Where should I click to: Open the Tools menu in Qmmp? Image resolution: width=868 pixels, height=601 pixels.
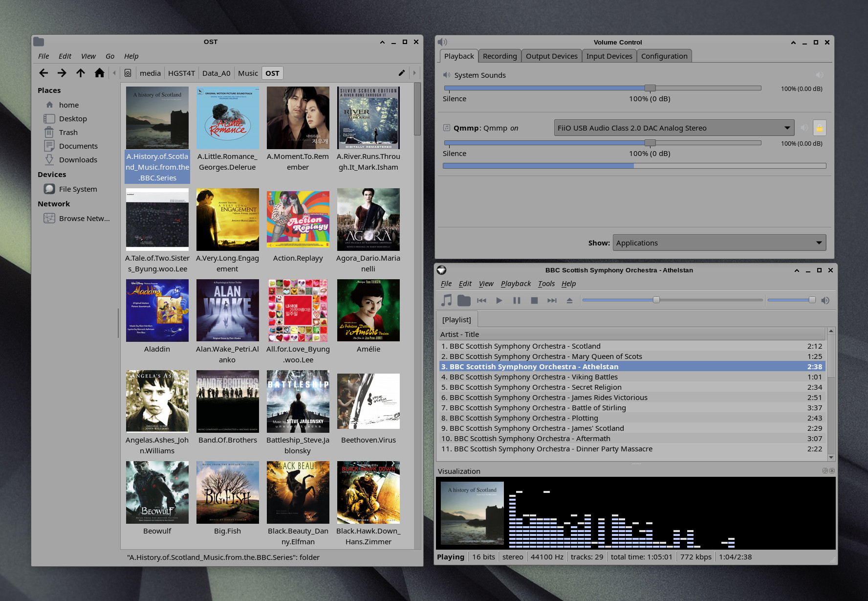[546, 284]
